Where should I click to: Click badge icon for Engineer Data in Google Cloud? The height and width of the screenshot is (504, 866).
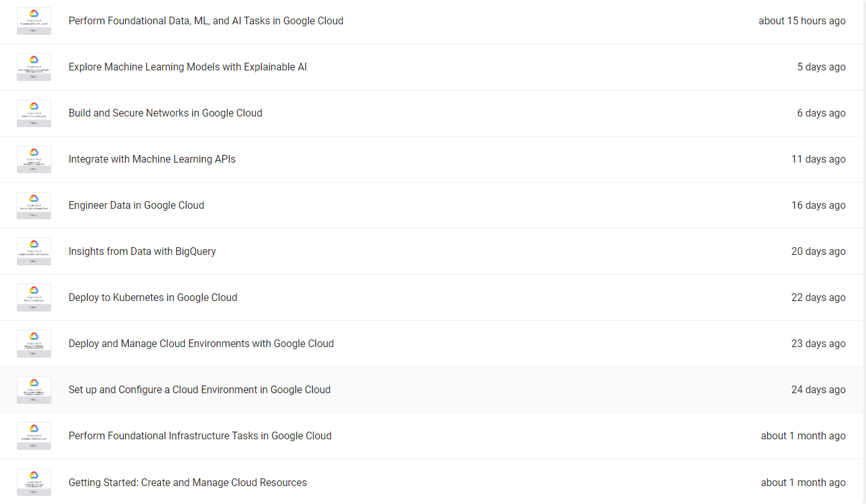pos(34,206)
